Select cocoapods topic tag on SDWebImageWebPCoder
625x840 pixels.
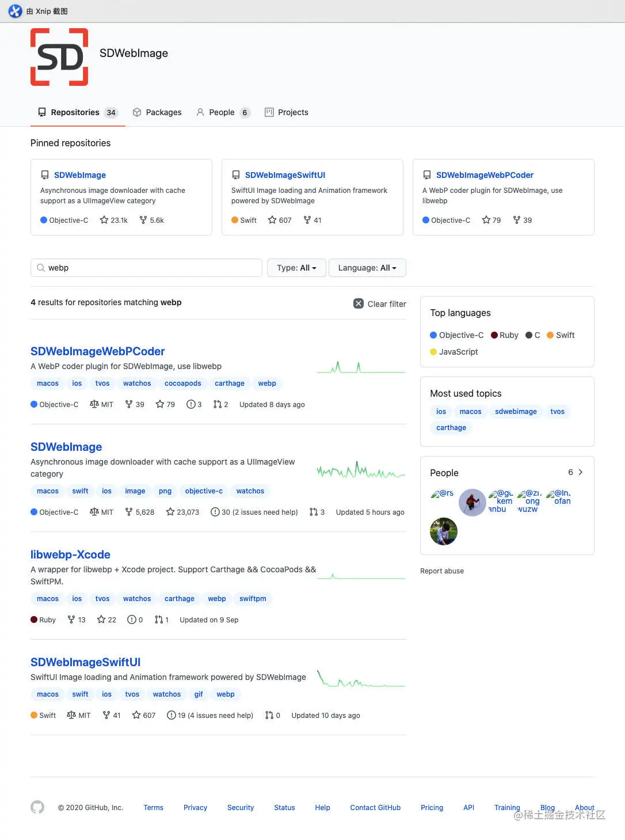point(183,383)
